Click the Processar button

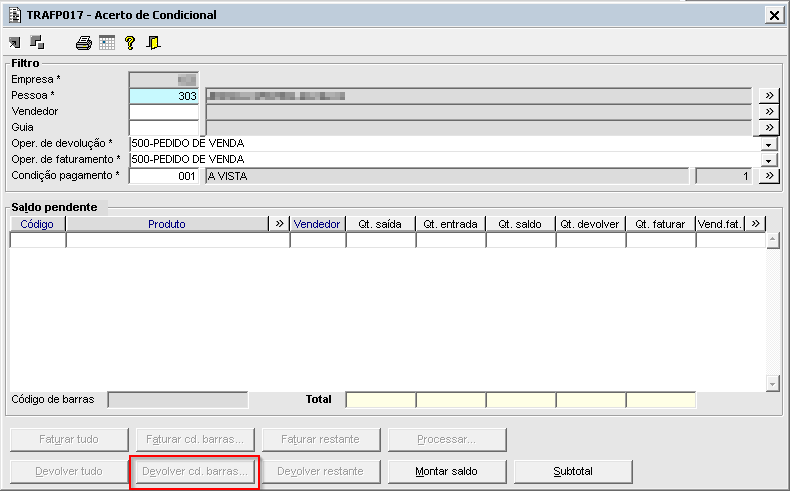tap(447, 439)
